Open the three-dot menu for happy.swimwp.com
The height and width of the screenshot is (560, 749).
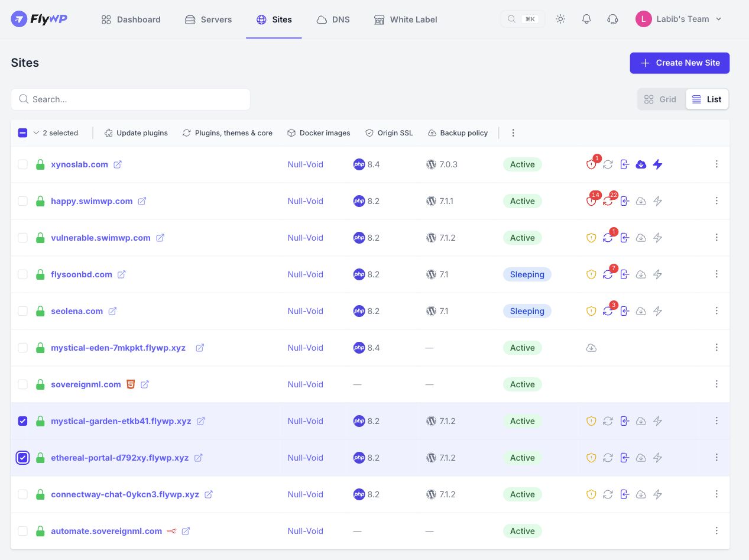coord(716,201)
